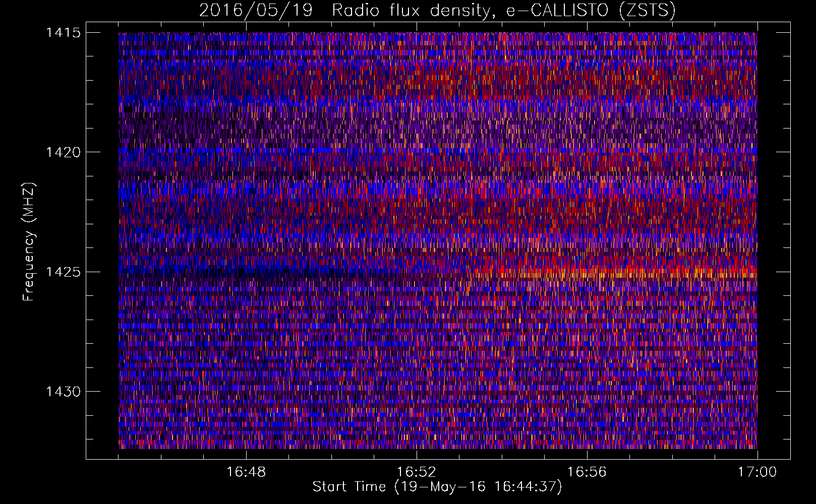816x504 pixels.
Task: Select the 1420 frequency axis label
Action: 63,152
